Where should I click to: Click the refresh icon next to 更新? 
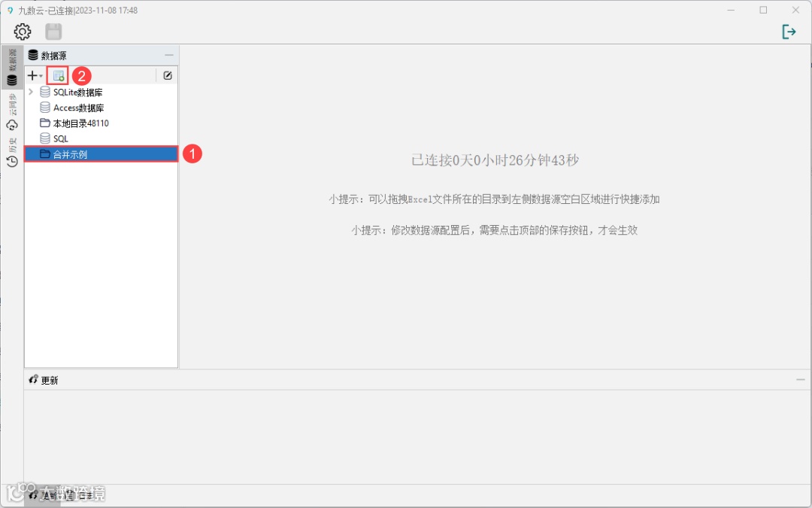(32, 380)
